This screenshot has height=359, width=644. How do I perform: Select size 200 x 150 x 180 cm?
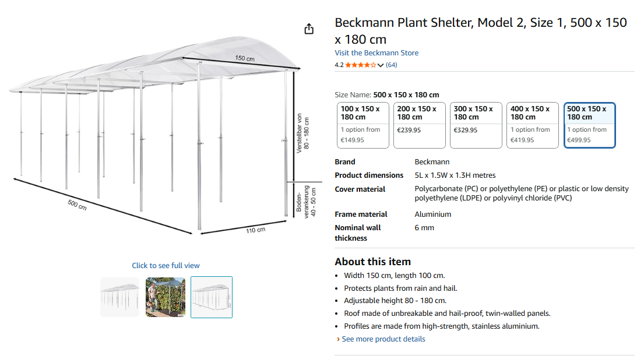[420, 125]
